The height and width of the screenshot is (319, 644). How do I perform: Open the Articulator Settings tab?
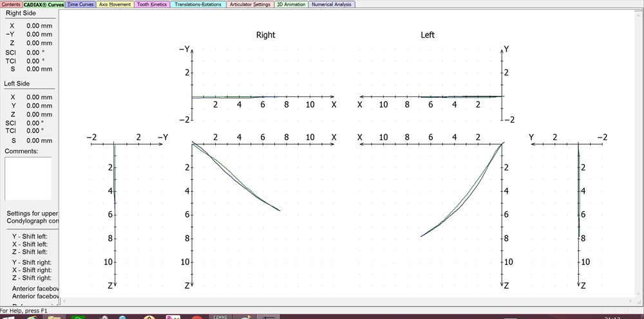click(x=250, y=4)
